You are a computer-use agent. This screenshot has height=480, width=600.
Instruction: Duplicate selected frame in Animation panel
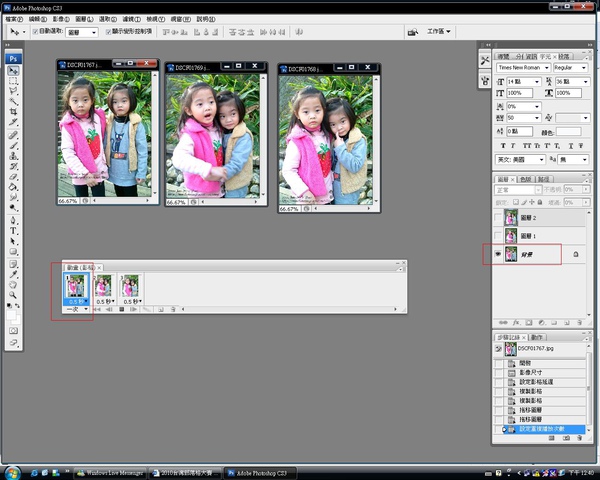click(161, 309)
